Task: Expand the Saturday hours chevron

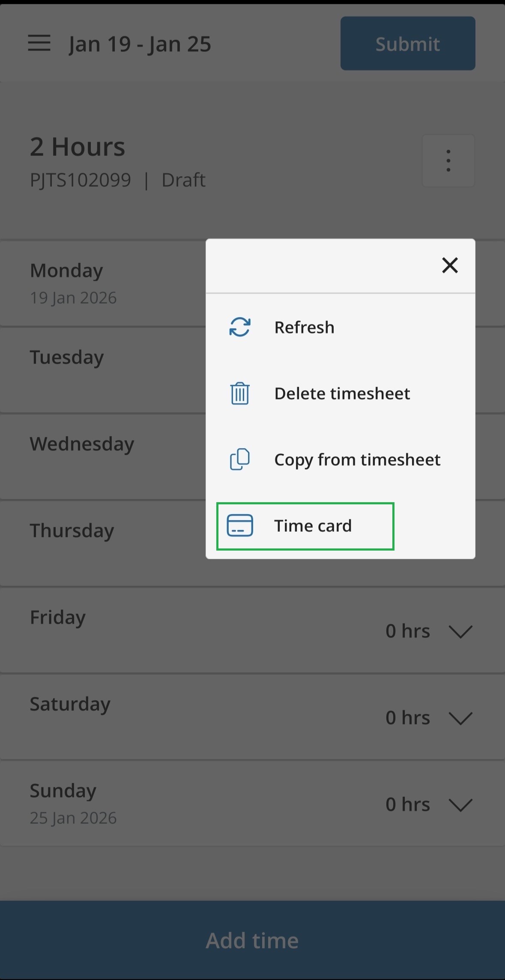Action: click(460, 718)
